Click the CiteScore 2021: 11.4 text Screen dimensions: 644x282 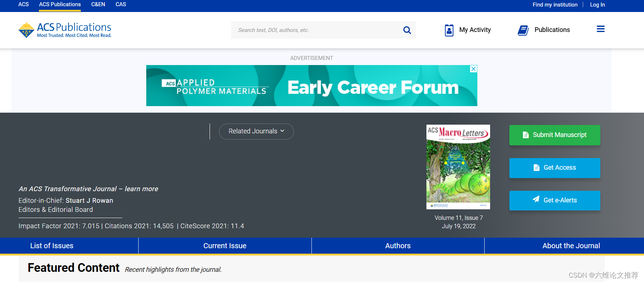tap(212, 226)
